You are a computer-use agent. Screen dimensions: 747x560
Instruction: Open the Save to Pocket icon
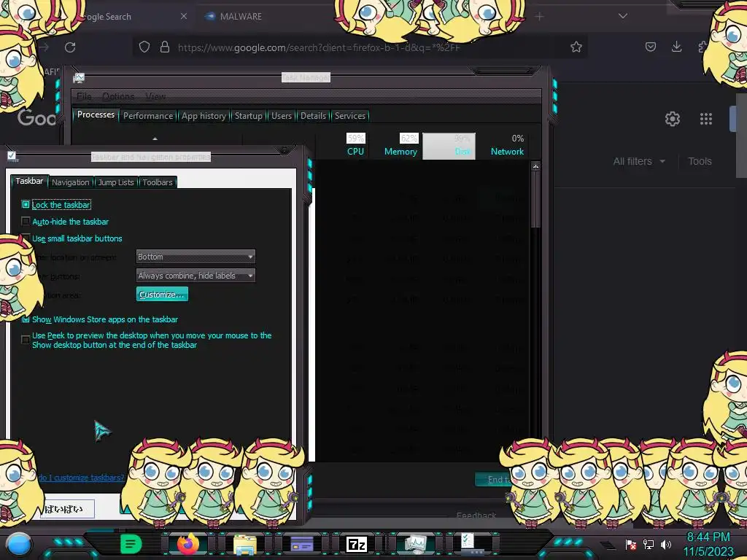pyautogui.click(x=650, y=47)
